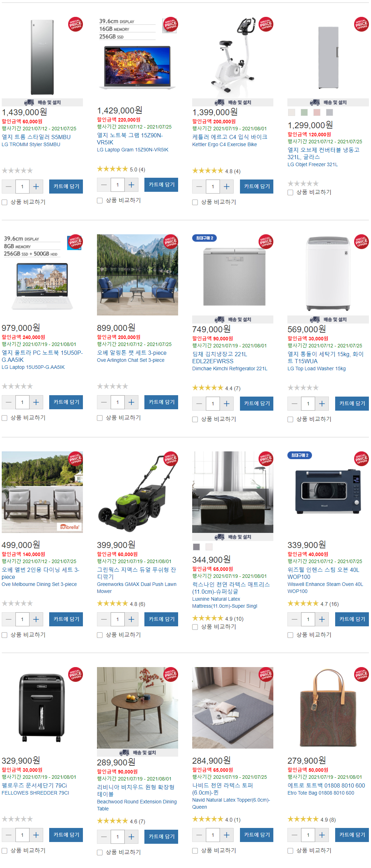Click minus icon for Greenworks Lawn Mower
The height and width of the screenshot is (868, 371).
(104, 619)
